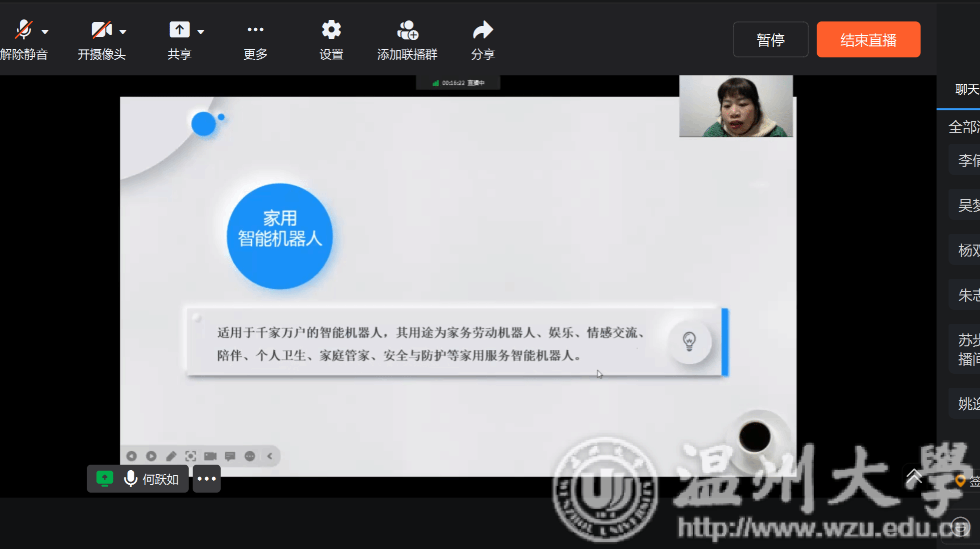Expand share options dropdown arrow

pos(201,32)
